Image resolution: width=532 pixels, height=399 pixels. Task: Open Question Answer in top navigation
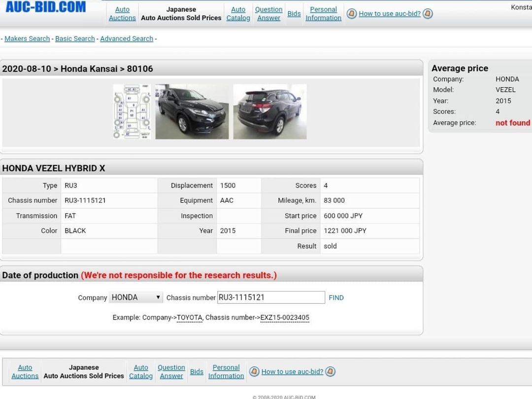269,14
